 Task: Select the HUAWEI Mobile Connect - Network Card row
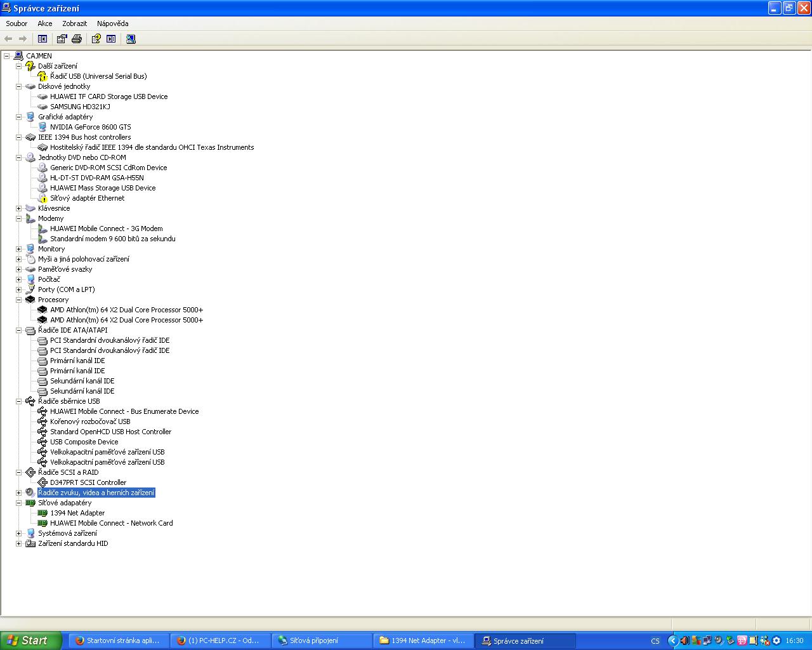coord(112,523)
